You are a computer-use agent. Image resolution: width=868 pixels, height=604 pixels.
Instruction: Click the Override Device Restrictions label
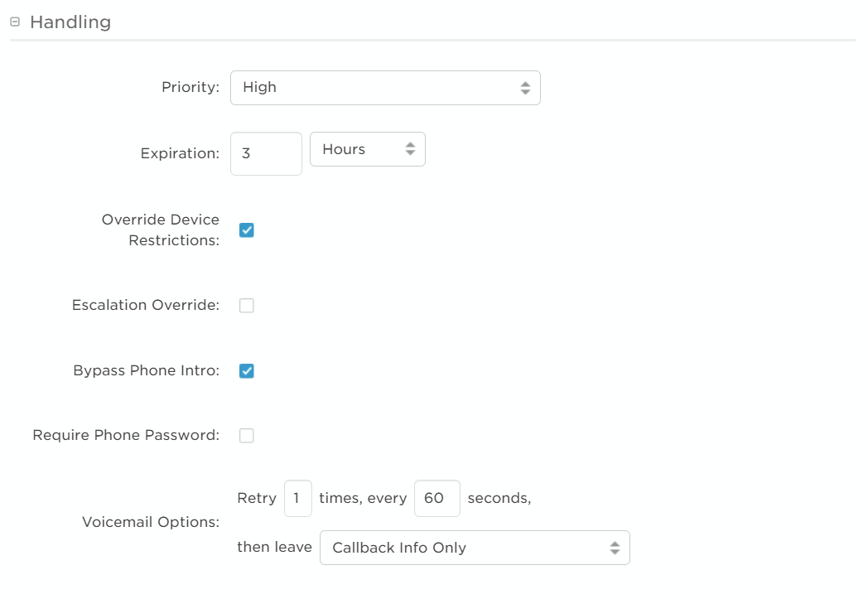161,230
